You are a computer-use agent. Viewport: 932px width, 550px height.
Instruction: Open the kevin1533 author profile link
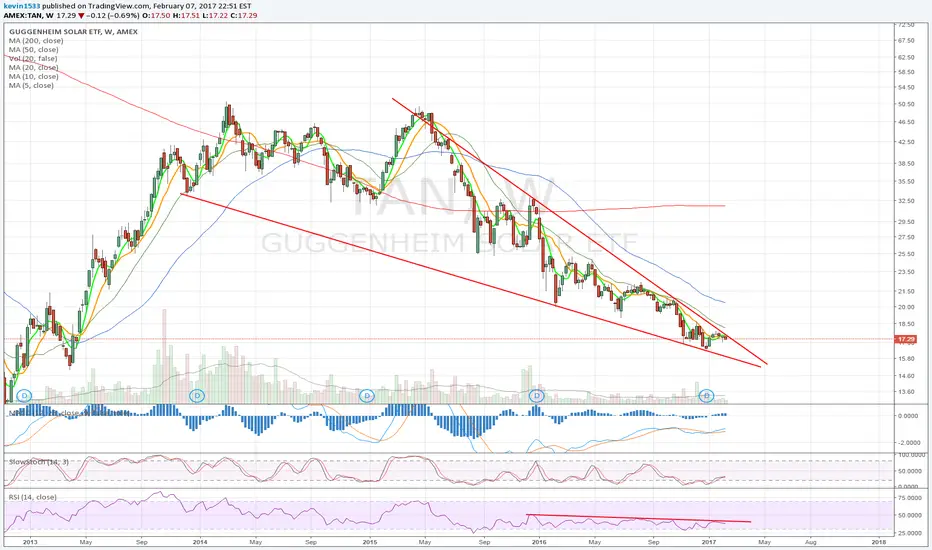(x=20, y=6)
